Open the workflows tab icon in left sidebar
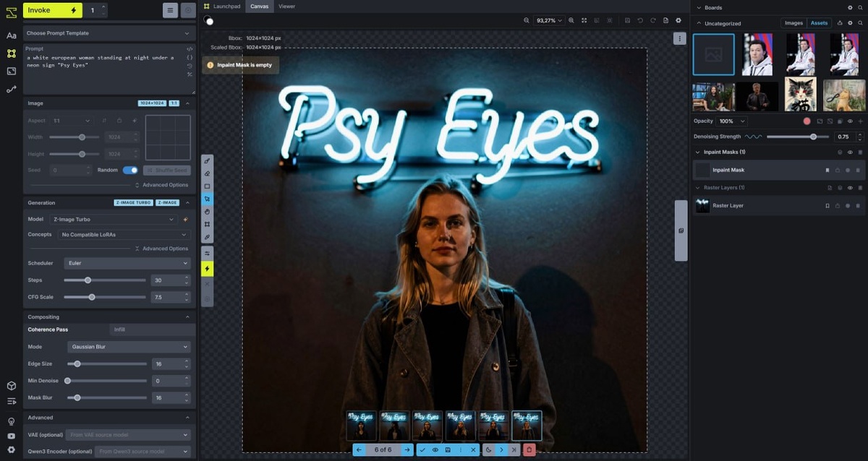The height and width of the screenshot is (461, 868). (x=11, y=89)
